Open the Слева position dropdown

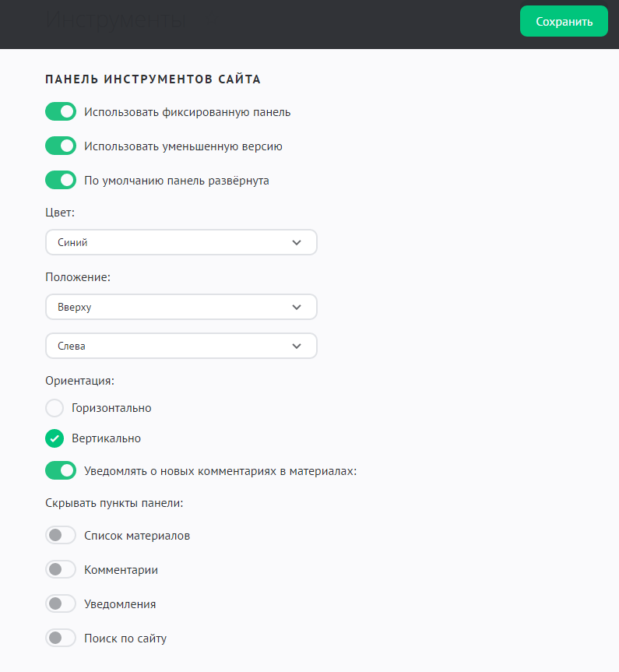tap(181, 346)
